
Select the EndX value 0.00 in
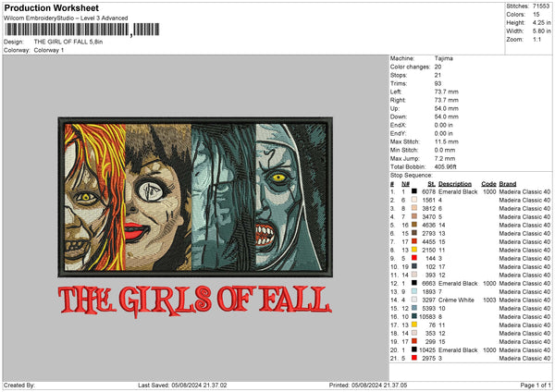(x=443, y=125)
